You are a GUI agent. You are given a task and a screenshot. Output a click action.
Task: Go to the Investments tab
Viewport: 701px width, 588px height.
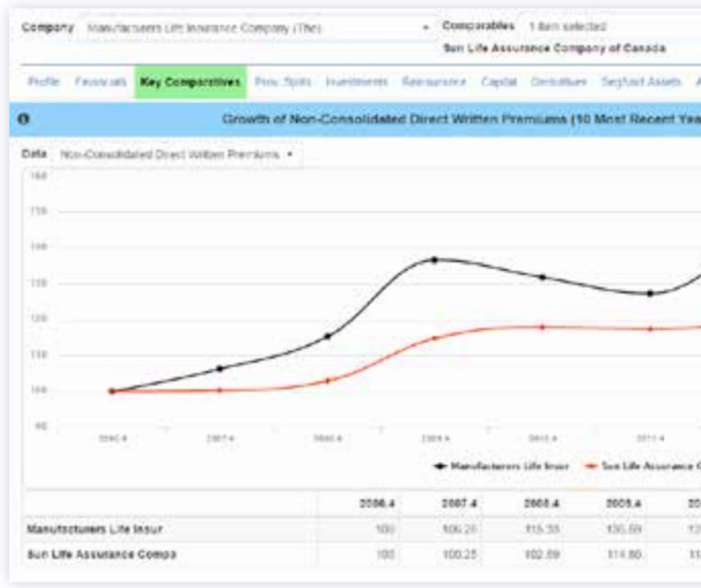pos(357,82)
